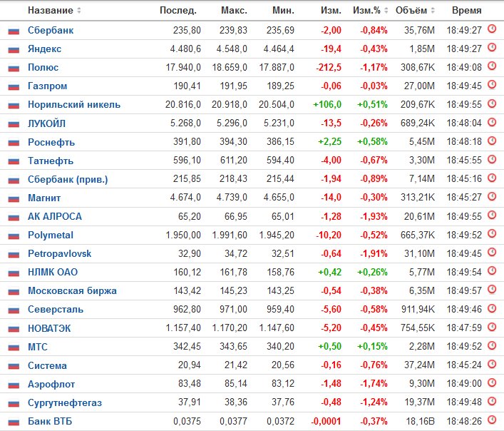The width and height of the screenshot is (504, 431).
Task: Open the Банк ВТБ stock link
Action: click(50, 421)
